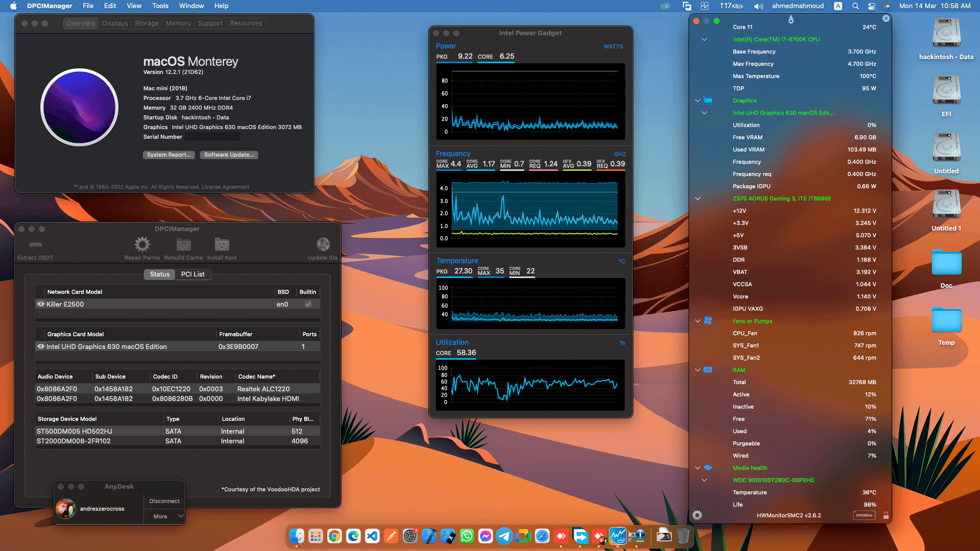Toggle eye icon for Killer E2500

pyautogui.click(x=41, y=304)
